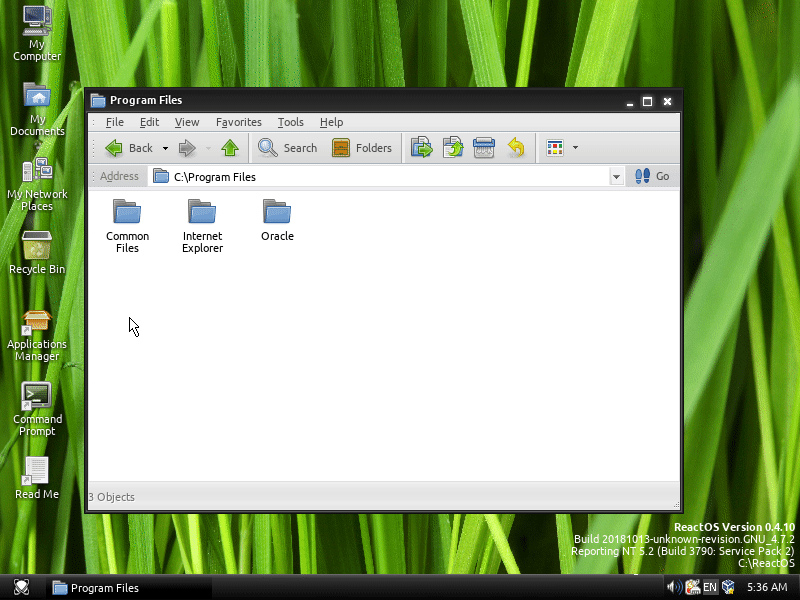Open the Tools menu
The image size is (800, 600).
pyautogui.click(x=290, y=122)
